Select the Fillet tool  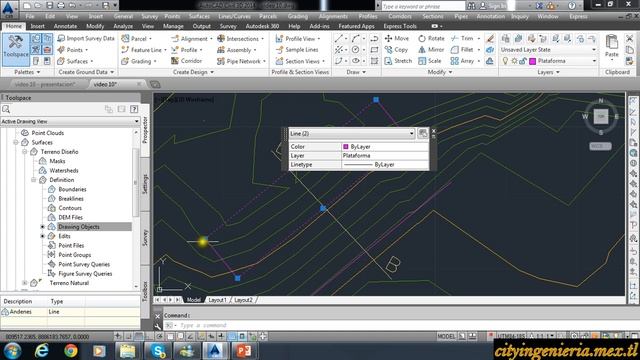462,50
